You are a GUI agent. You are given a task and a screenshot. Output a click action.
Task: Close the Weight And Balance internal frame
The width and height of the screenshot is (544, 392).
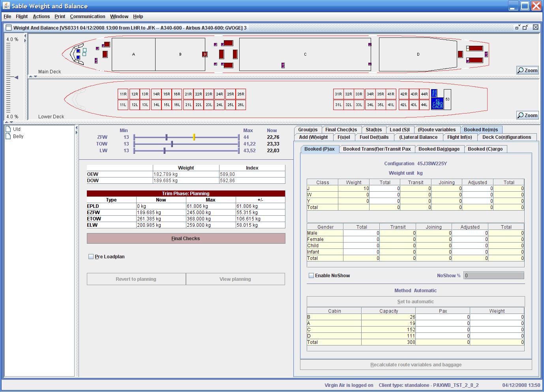point(536,27)
